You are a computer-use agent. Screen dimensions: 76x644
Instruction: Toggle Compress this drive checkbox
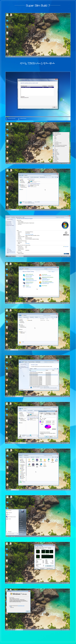pos(40,432)
